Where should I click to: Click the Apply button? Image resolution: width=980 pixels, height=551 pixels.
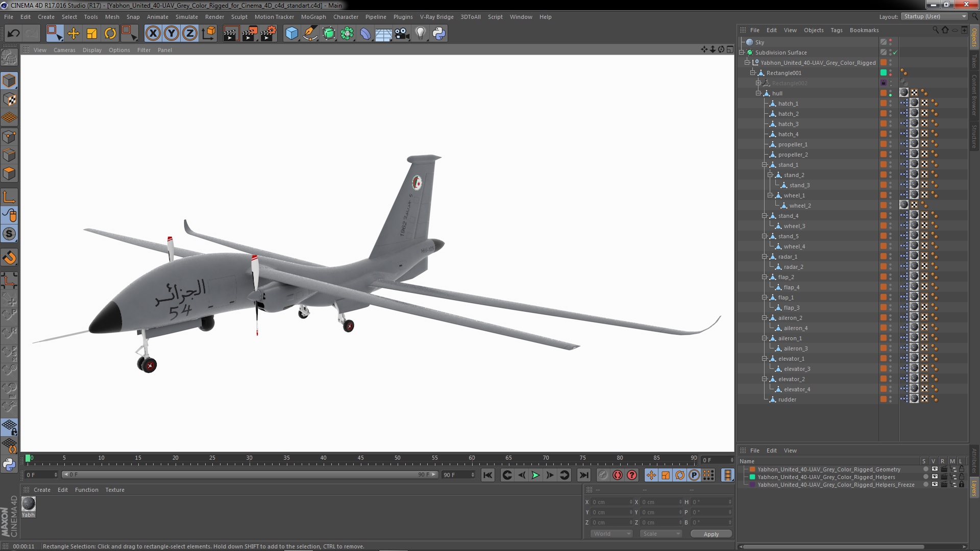(711, 534)
